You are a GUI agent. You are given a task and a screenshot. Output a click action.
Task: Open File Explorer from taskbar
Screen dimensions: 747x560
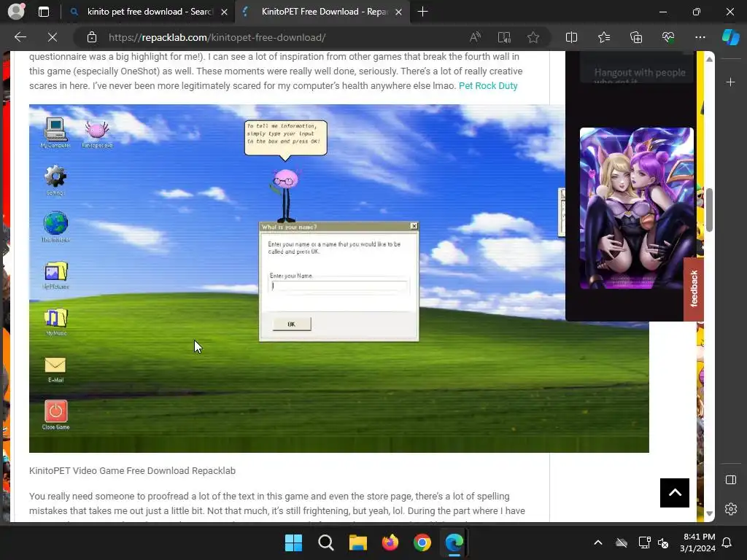pyautogui.click(x=357, y=542)
